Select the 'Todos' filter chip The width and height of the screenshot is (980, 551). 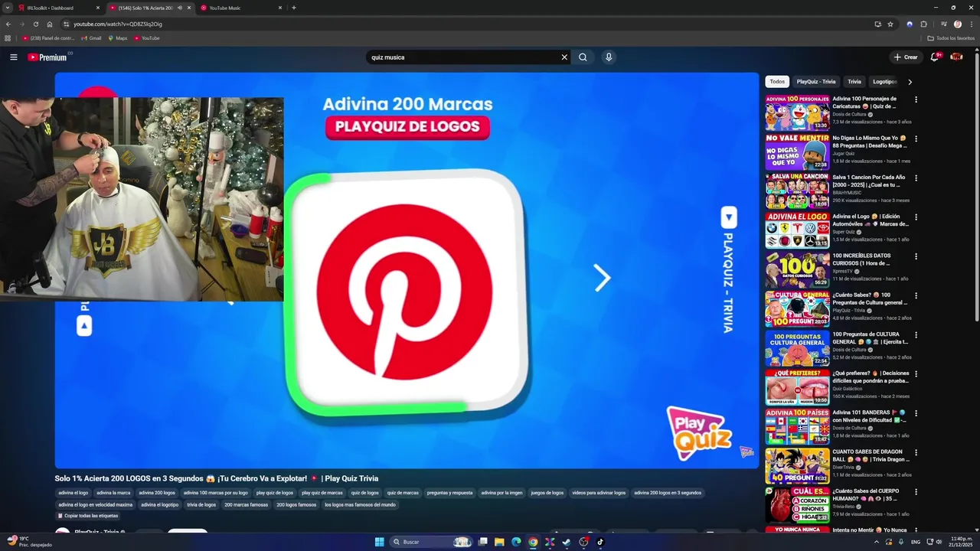777,82
